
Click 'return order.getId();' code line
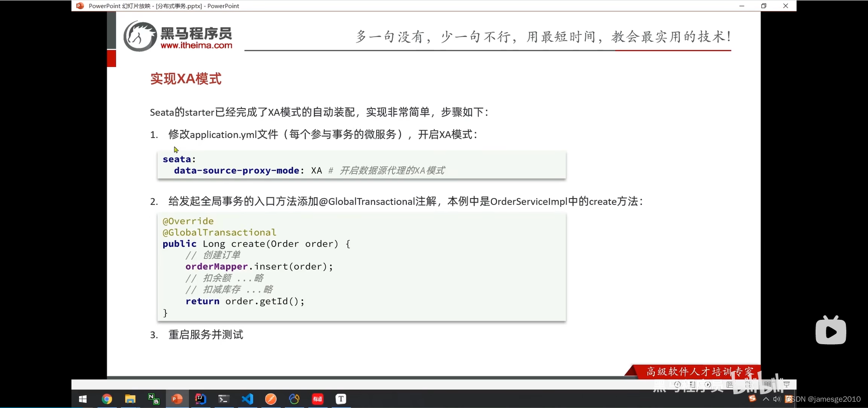click(245, 301)
